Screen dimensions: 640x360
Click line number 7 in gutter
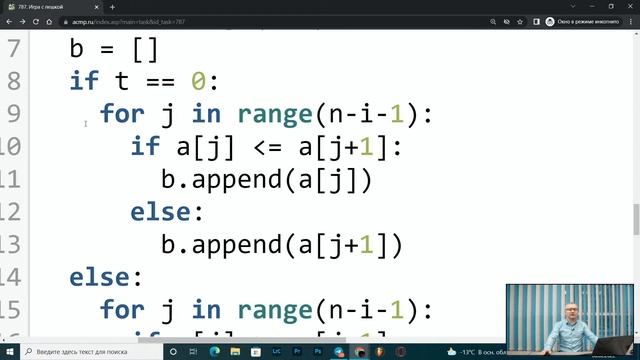(14, 49)
